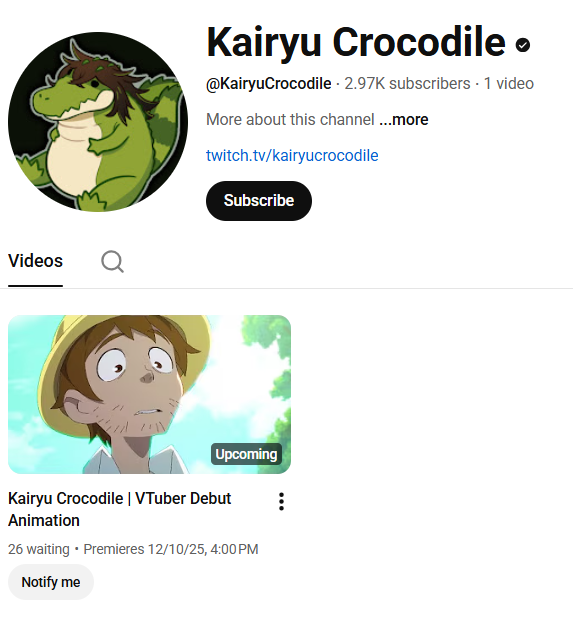Click the '1 video' count text
The width and height of the screenshot is (573, 638).
pyautogui.click(x=509, y=84)
